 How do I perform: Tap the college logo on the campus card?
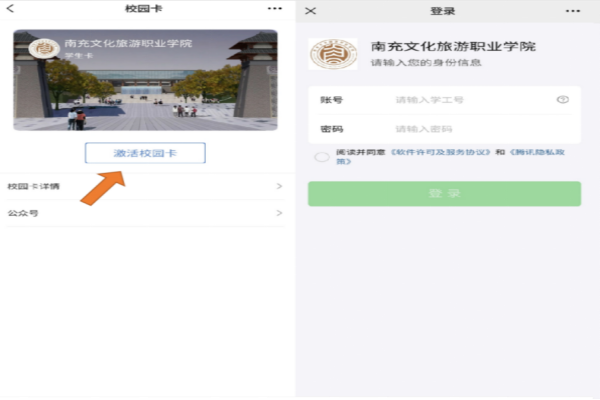pyautogui.click(x=44, y=49)
